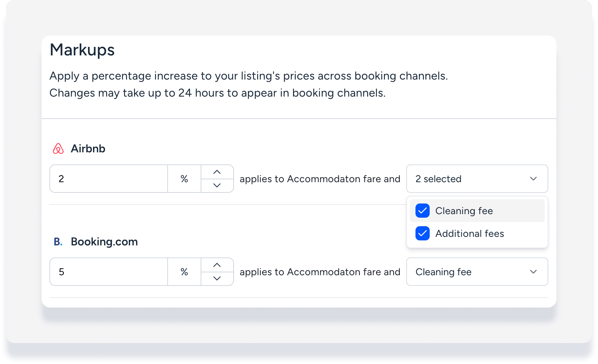
Task: Click the chevron on Booking.com fees dropdown
Action: click(x=533, y=272)
